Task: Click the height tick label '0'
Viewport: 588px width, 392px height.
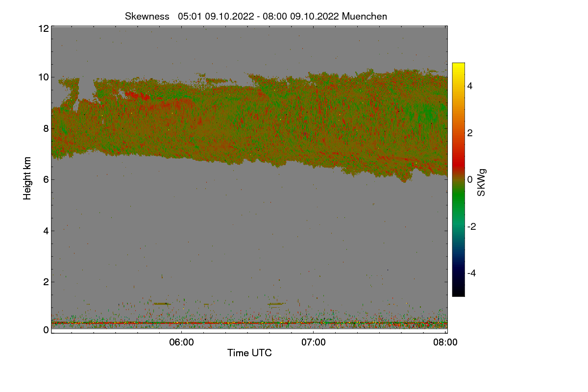Action: coord(46,330)
